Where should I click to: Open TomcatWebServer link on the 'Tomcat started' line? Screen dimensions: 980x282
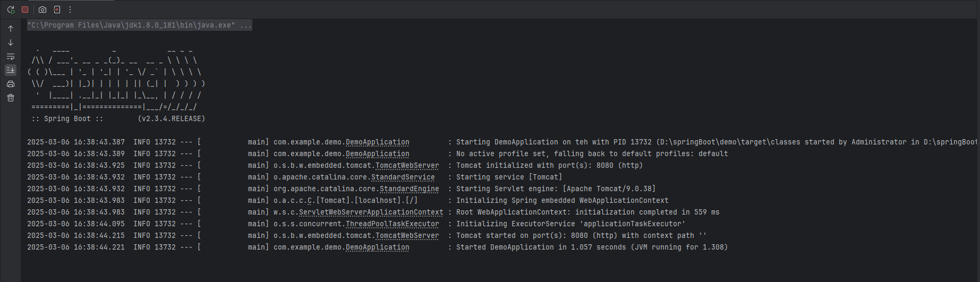coord(407,236)
